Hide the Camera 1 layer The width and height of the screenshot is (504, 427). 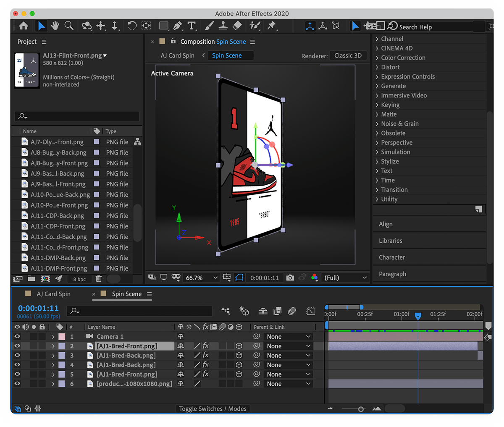pyautogui.click(x=17, y=336)
